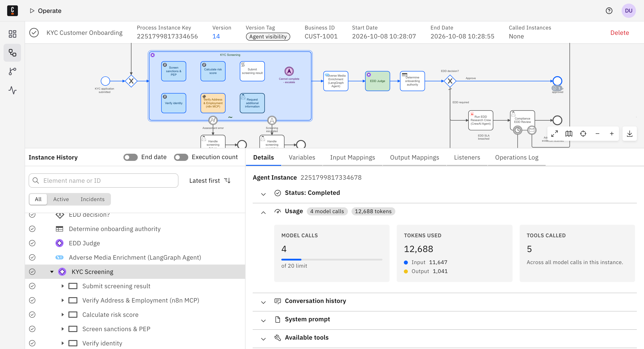Image resolution: width=644 pixels, height=349 pixels.
Task: Expand the Calculate risk score tree row
Action: point(63,315)
